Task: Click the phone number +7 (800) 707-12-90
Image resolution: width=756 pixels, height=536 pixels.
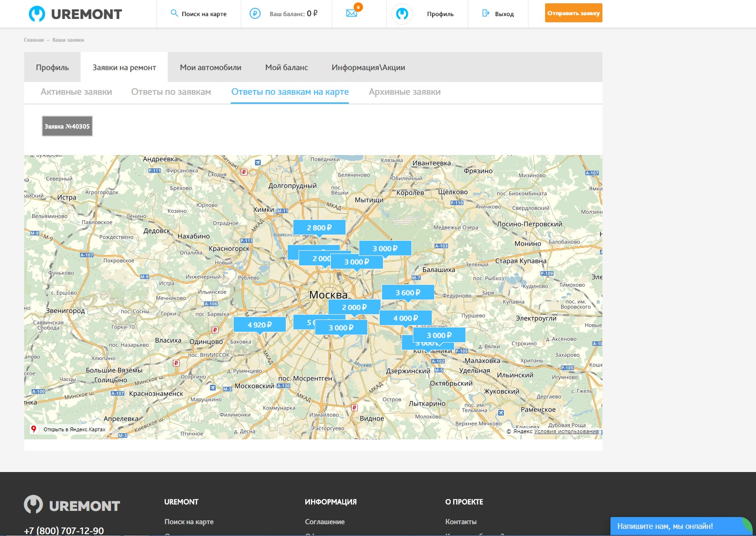Action: point(64,531)
